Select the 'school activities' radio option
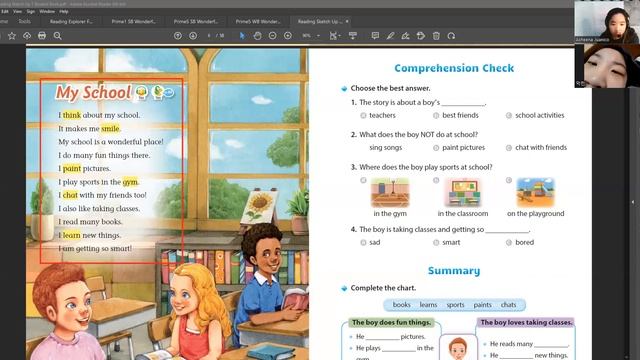The height and width of the screenshot is (360, 640). click(509, 116)
